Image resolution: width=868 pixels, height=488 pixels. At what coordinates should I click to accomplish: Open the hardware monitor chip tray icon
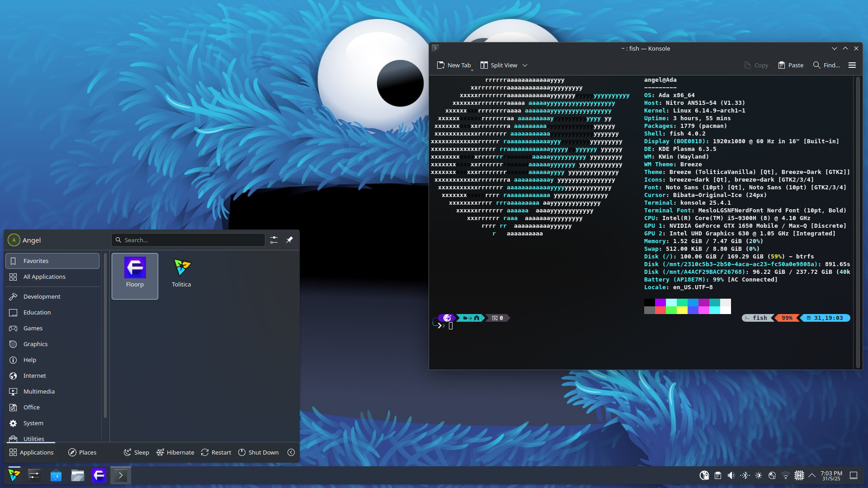tap(799, 475)
